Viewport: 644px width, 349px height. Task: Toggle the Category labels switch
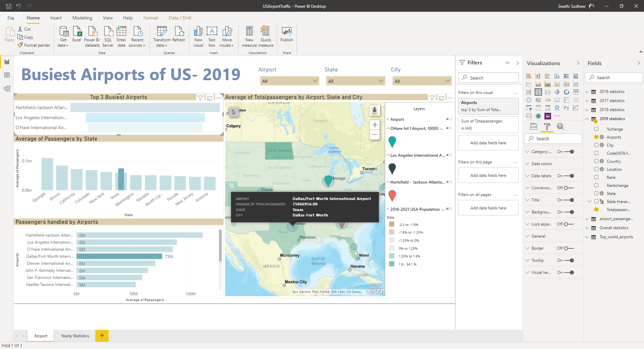point(569,152)
